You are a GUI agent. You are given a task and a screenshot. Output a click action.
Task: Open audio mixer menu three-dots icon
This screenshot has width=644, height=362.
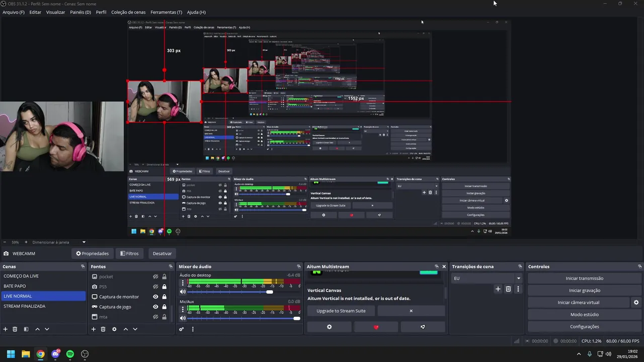[192, 329]
